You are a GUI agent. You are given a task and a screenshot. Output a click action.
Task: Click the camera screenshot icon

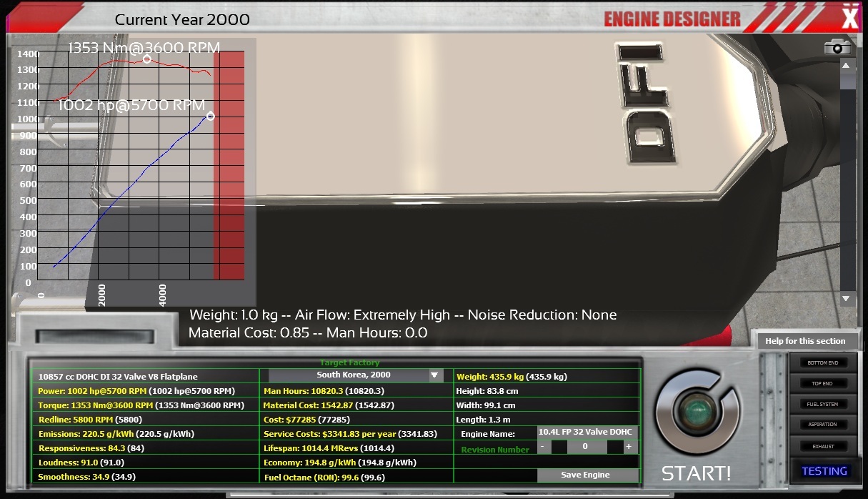[x=837, y=47]
